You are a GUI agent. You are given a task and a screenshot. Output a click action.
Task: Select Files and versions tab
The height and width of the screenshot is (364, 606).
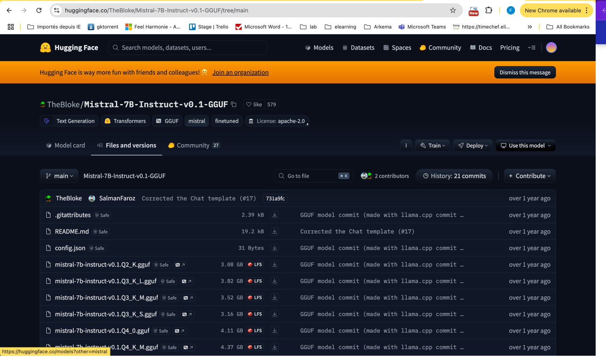coord(127,145)
